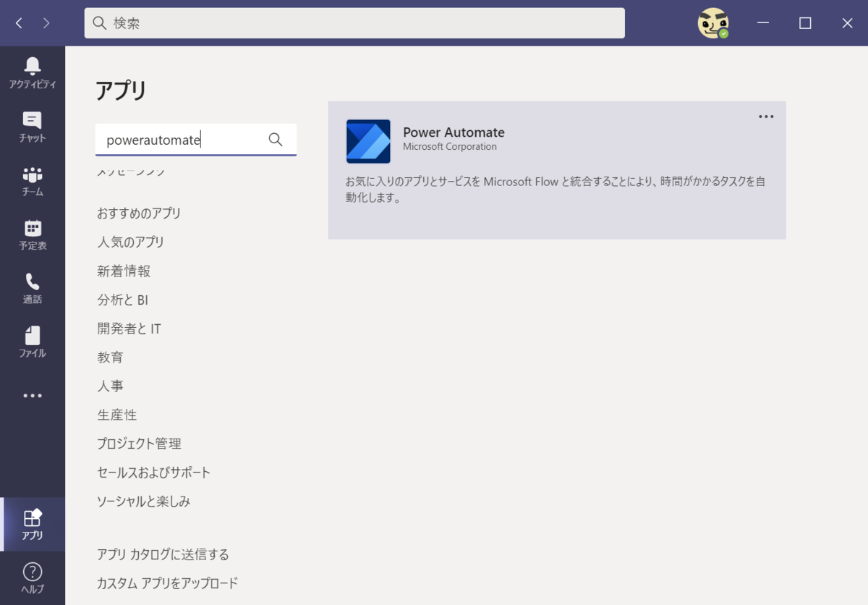
Task: Click the magnifier in app search box
Action: click(x=276, y=140)
